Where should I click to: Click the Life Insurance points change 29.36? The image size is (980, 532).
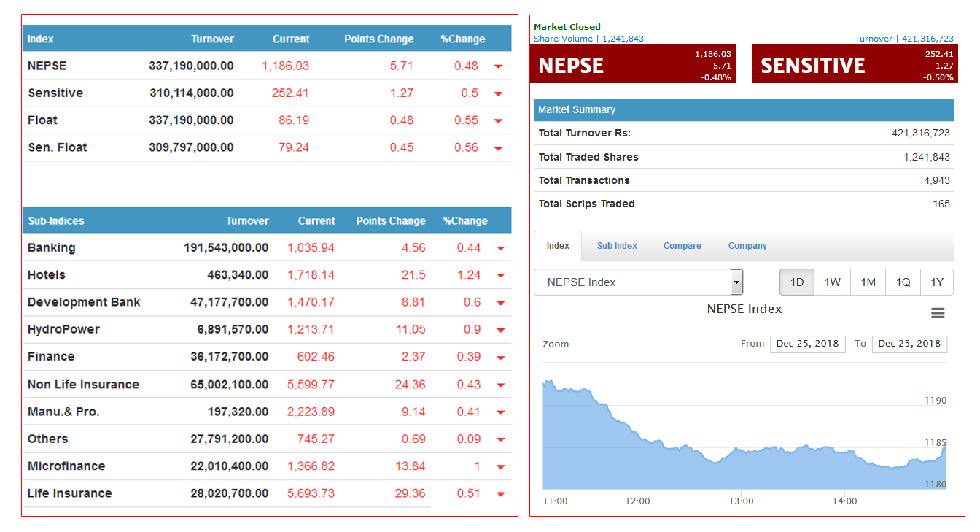pyautogui.click(x=410, y=493)
